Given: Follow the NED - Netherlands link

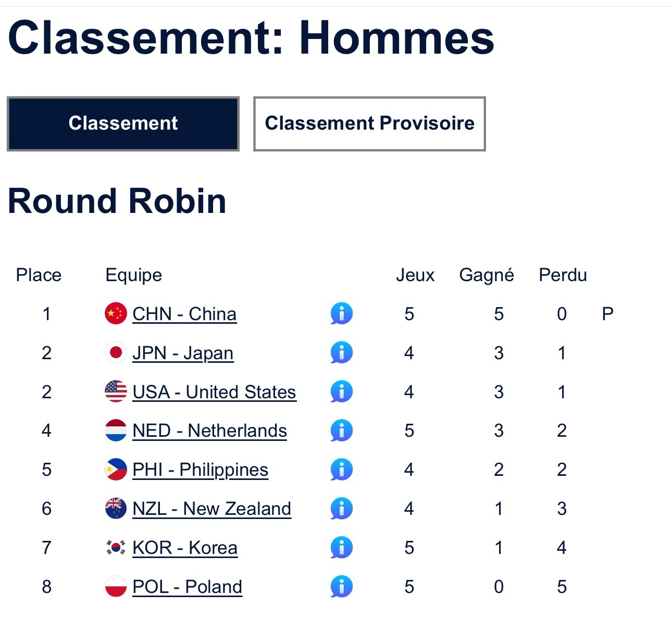Looking at the screenshot, I should click(x=209, y=431).
